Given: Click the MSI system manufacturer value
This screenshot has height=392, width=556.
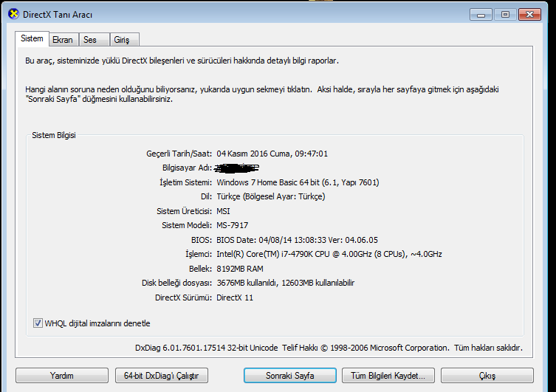Looking at the screenshot, I should click(x=223, y=211).
